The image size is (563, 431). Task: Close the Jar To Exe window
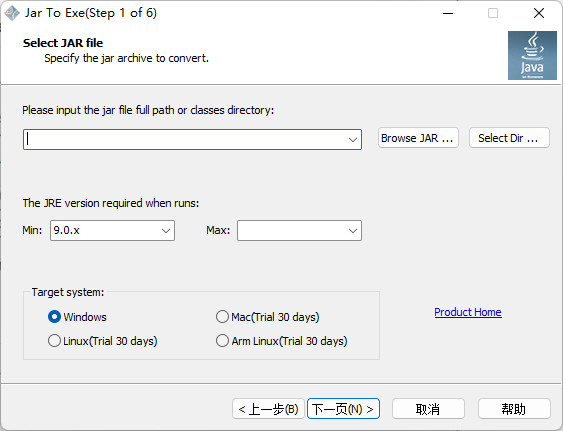539,14
